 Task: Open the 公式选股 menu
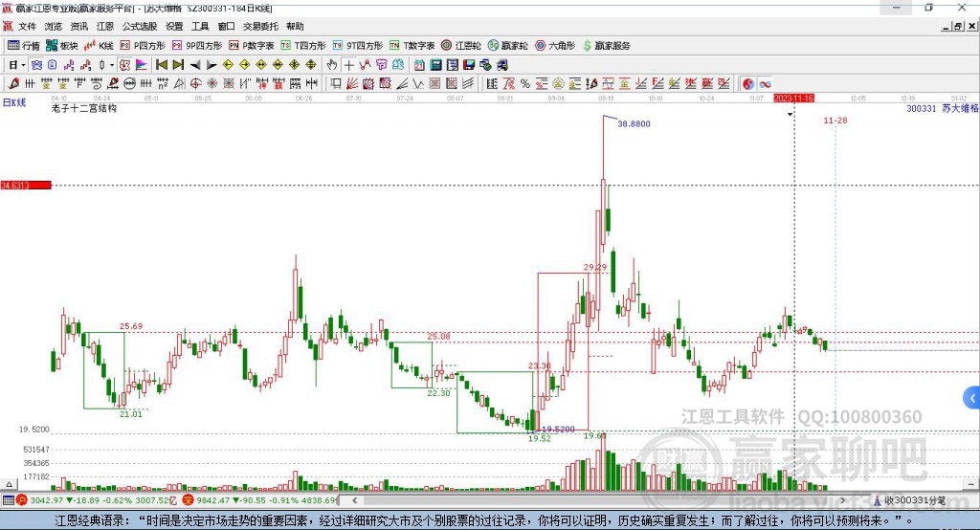click(140, 26)
